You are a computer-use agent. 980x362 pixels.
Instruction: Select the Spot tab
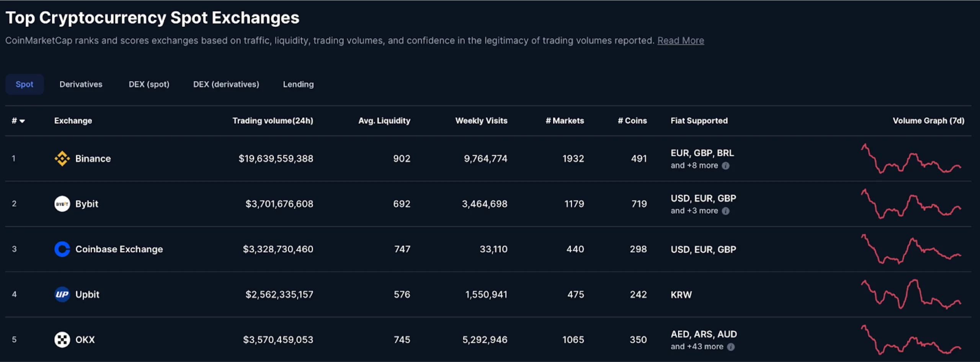tap(24, 84)
